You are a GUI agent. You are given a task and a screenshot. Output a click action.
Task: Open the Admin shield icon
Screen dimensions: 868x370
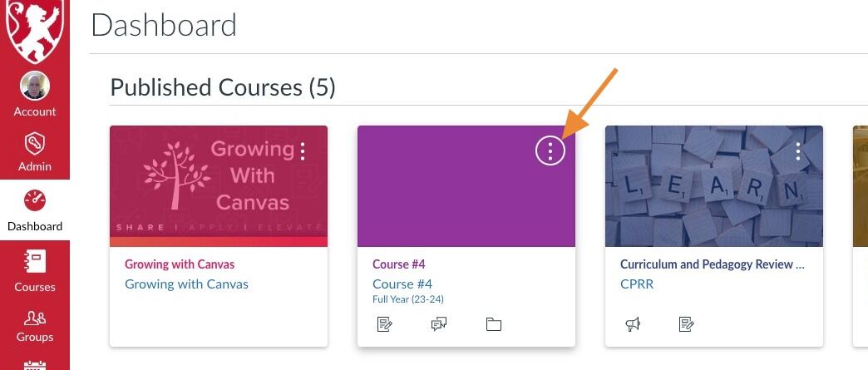(x=35, y=144)
